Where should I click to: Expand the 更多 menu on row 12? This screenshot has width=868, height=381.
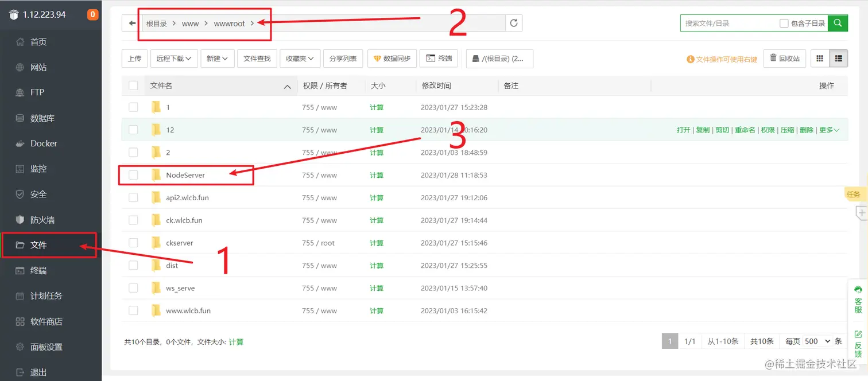829,130
